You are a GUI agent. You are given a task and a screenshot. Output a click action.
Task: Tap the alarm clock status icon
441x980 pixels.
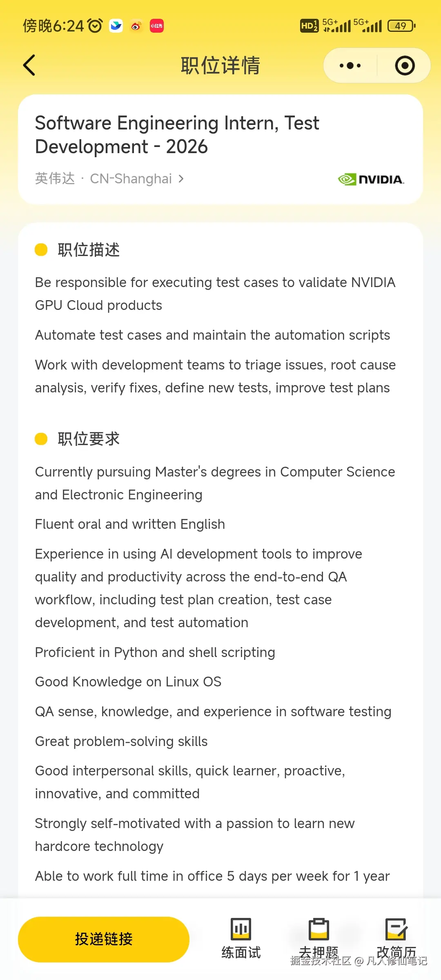(x=95, y=26)
